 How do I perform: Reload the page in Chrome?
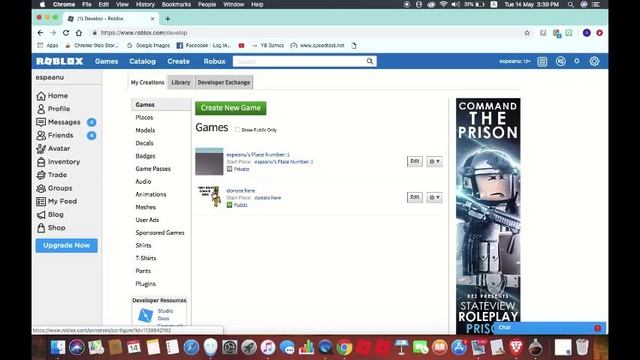click(66, 33)
